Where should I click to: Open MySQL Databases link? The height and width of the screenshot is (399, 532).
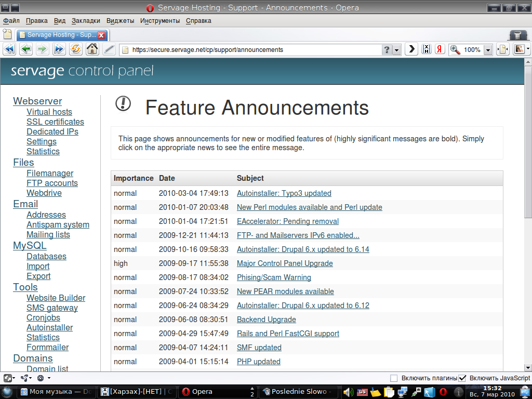(46, 257)
